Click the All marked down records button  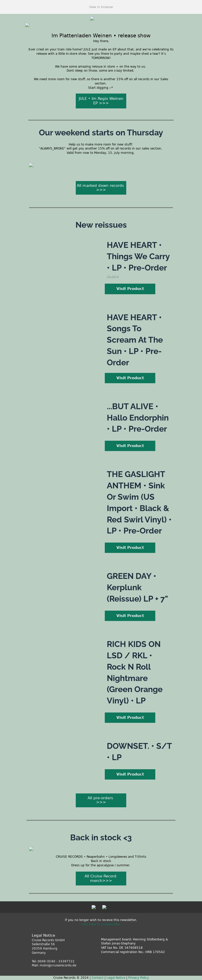(x=101, y=188)
